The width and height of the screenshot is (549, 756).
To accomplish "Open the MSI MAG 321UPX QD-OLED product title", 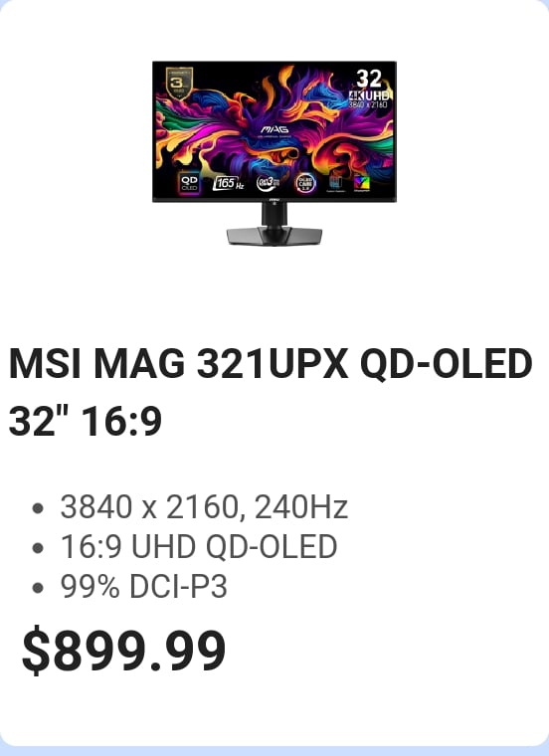I will click(271, 363).
